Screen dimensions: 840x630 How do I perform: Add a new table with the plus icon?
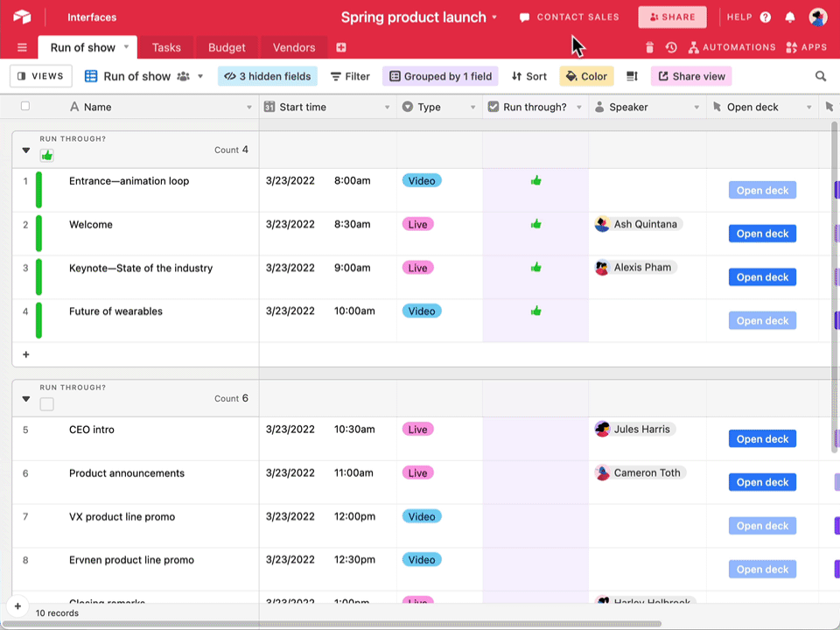tap(341, 47)
